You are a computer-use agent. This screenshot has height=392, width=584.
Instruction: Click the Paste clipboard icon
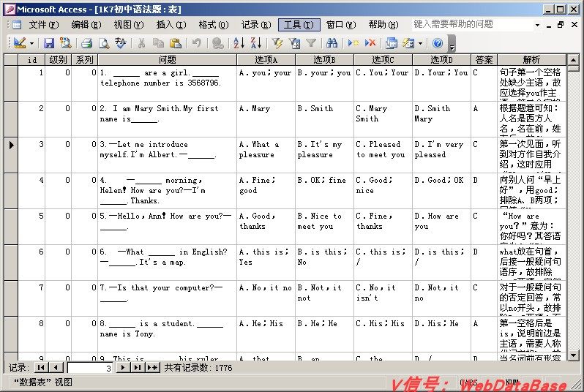point(176,43)
